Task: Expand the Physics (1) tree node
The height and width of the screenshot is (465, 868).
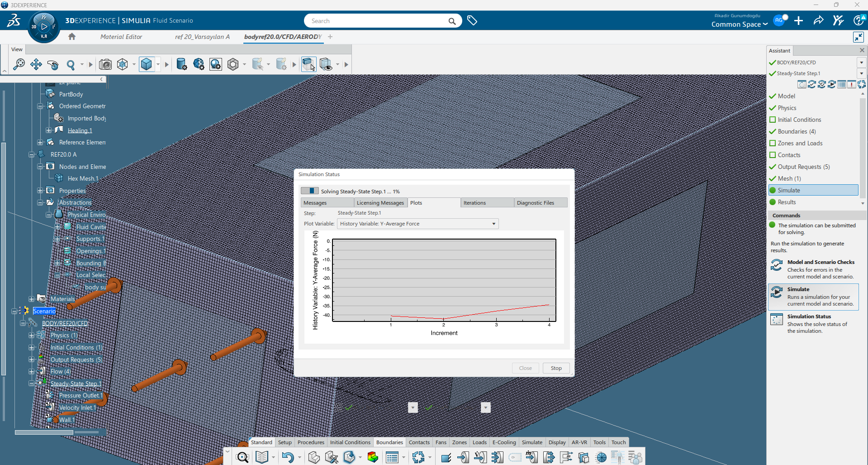Action: (31, 336)
